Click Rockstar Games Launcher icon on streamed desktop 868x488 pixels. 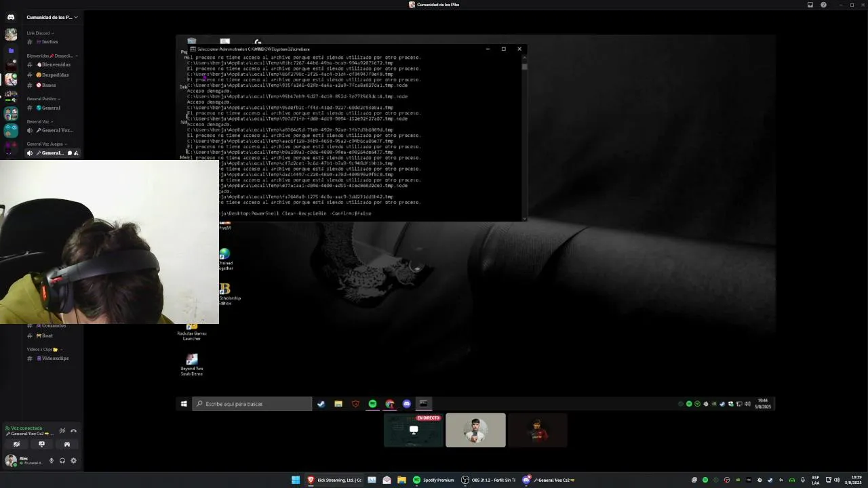[192, 331]
